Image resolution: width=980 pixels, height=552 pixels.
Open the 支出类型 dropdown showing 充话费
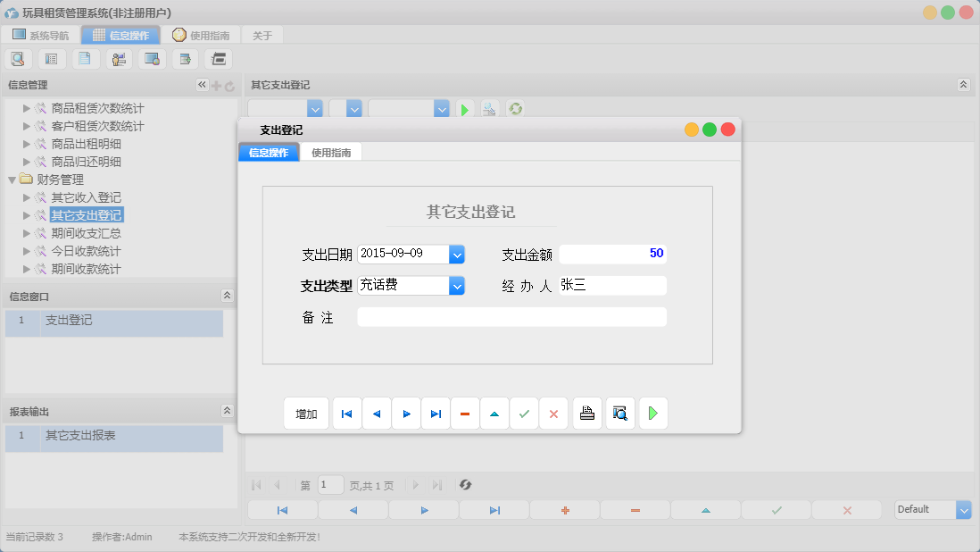[x=456, y=286]
